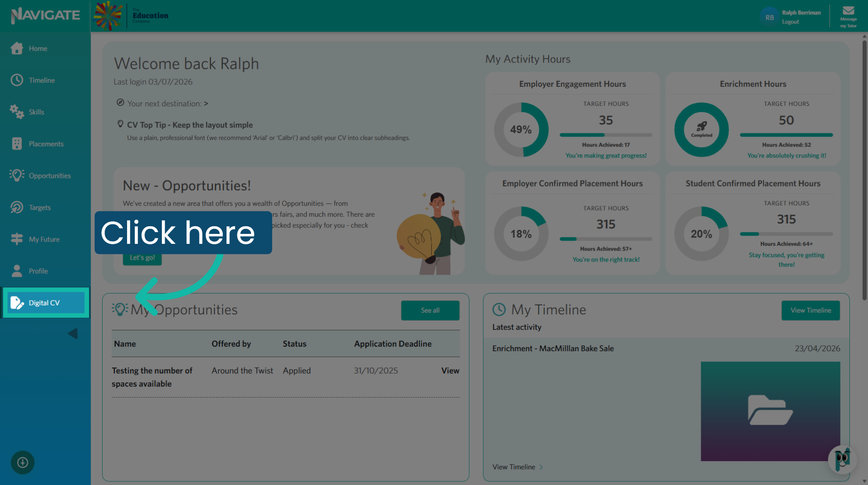868x485 pixels.
Task: Open the RB user avatar
Action: tap(769, 17)
